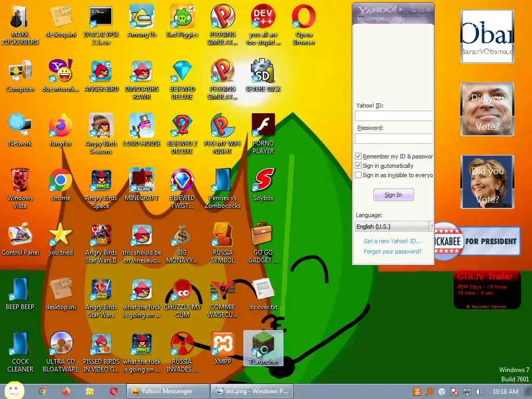Click the Obama gadget on sidebar

click(x=487, y=36)
